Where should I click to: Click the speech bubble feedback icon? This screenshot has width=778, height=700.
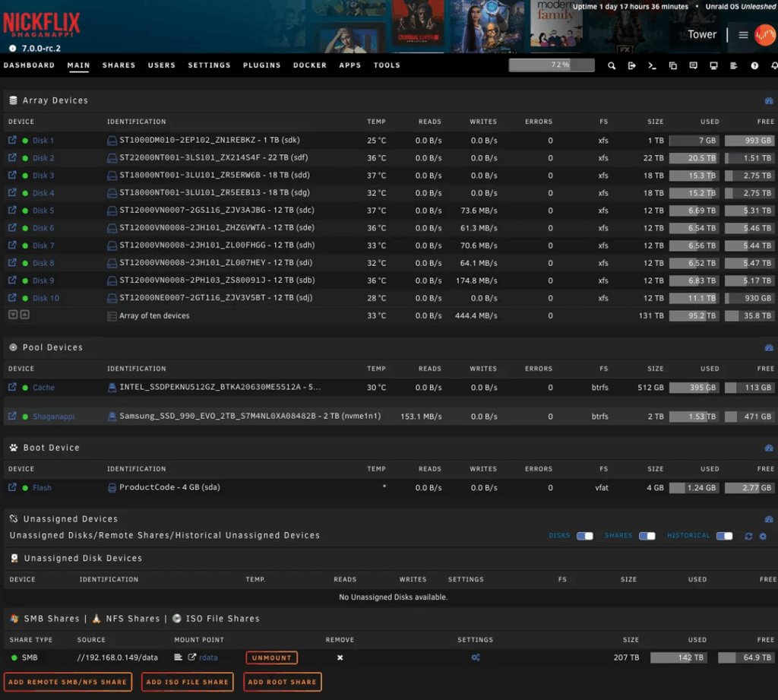point(693,65)
